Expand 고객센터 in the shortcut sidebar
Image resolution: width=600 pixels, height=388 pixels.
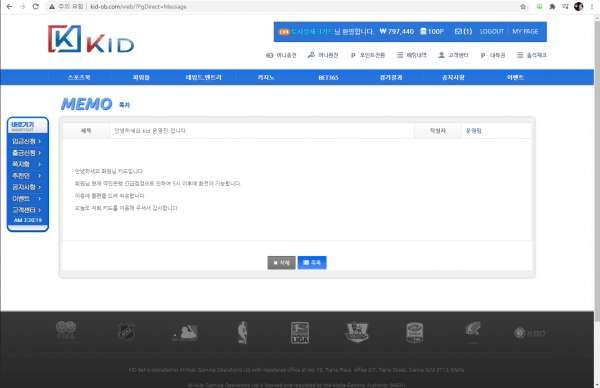coord(27,210)
